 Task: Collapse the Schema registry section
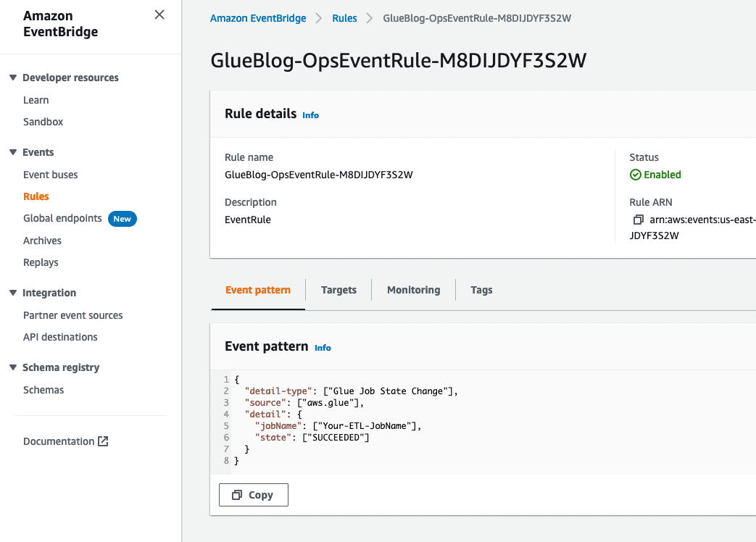point(13,367)
